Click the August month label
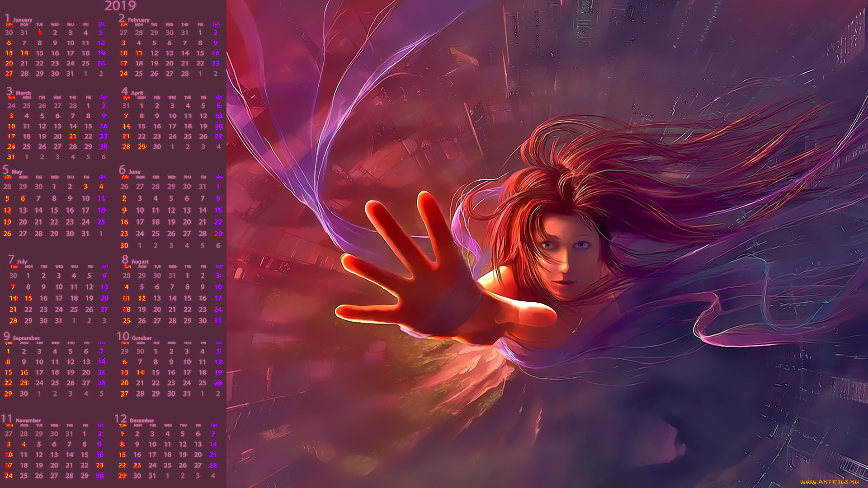Image resolution: width=868 pixels, height=488 pixels. [140, 262]
